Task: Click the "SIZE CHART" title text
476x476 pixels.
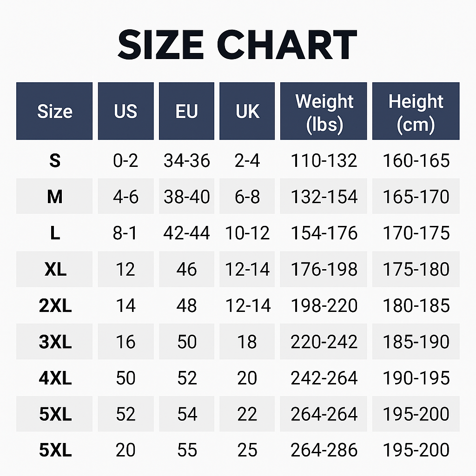Action: [x=237, y=45]
